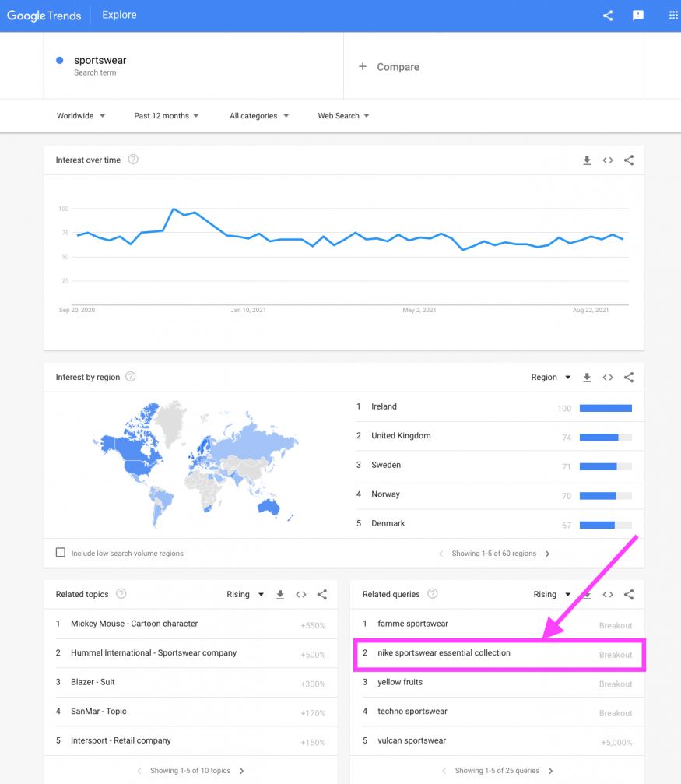This screenshot has height=784, width=681.
Task: Open the Worldwide location dropdown
Action: click(80, 115)
